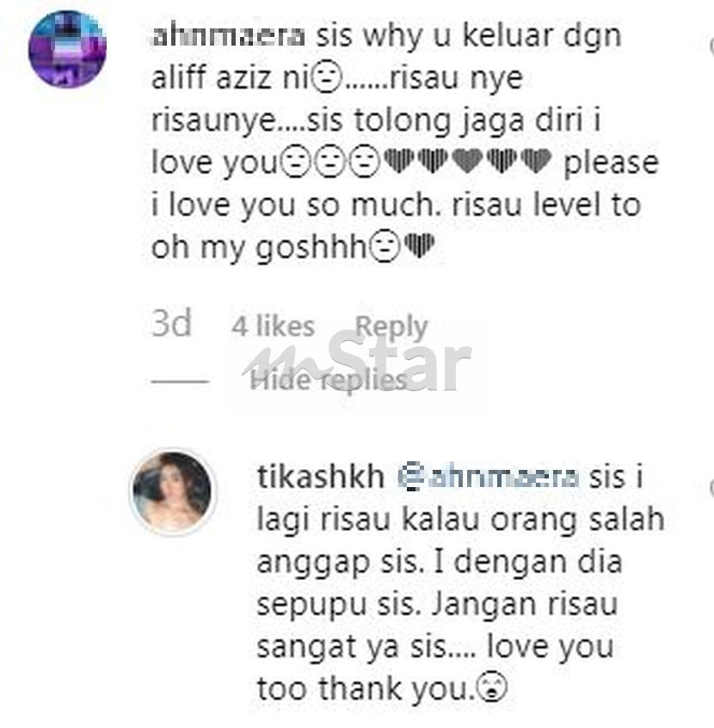The image size is (714, 728).
Task: Click the 3d timestamp
Action: pyautogui.click(x=171, y=324)
